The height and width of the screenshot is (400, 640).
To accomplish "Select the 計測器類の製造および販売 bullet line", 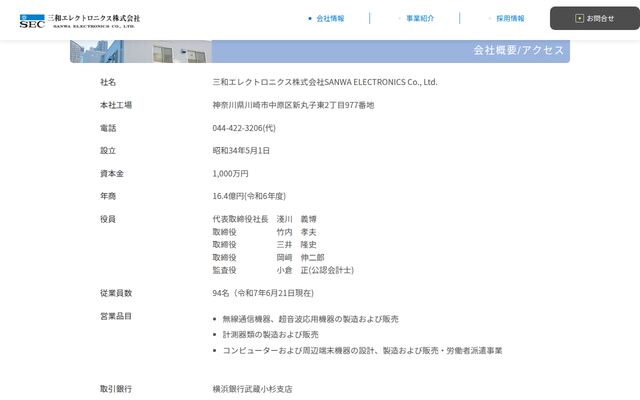I will tap(271, 334).
